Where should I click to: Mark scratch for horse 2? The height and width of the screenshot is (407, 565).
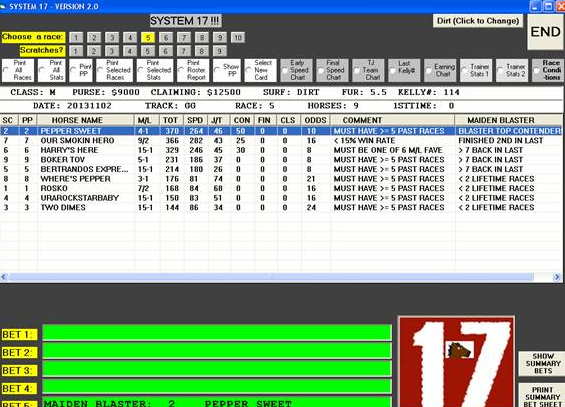tap(94, 51)
